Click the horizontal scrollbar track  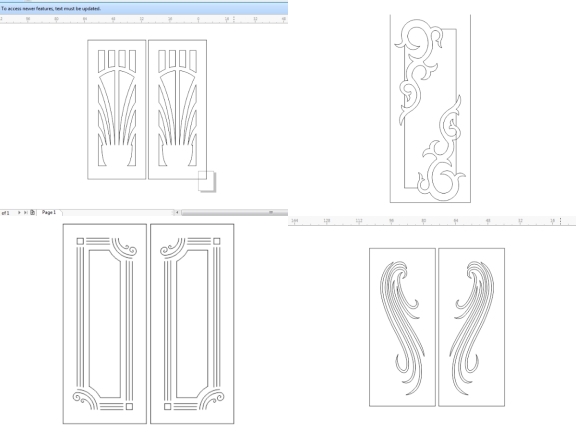pyautogui.click(x=234, y=212)
